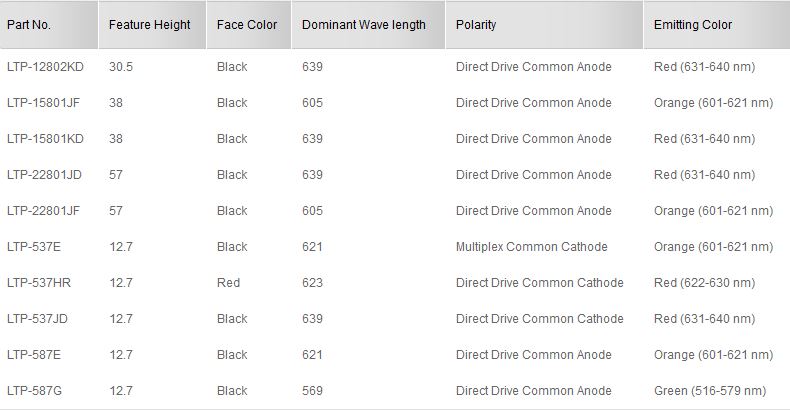Select the LTP-587G part number

35,391
